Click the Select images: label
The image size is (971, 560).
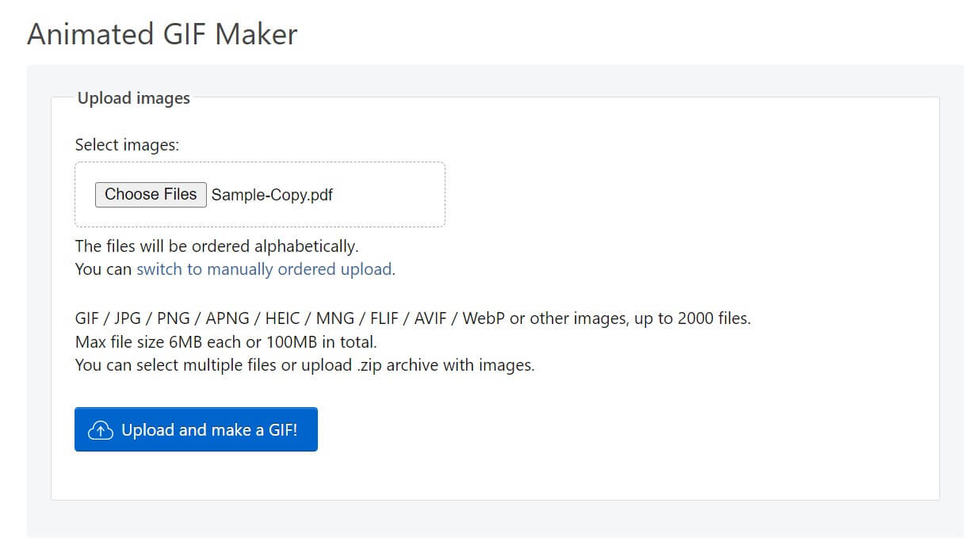127,145
